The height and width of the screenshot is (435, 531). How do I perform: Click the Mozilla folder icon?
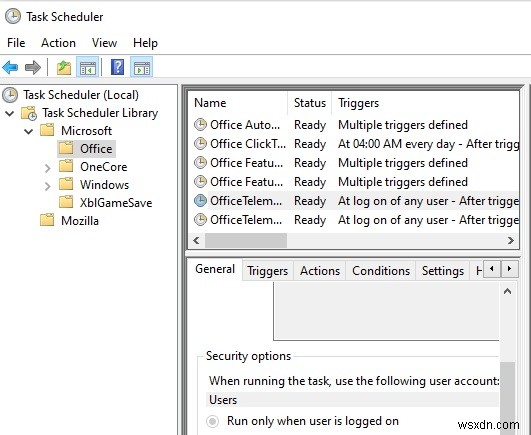pyautogui.click(x=47, y=220)
